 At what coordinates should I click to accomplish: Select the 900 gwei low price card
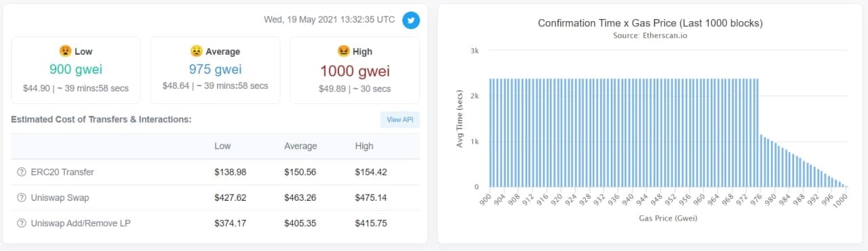[76, 70]
